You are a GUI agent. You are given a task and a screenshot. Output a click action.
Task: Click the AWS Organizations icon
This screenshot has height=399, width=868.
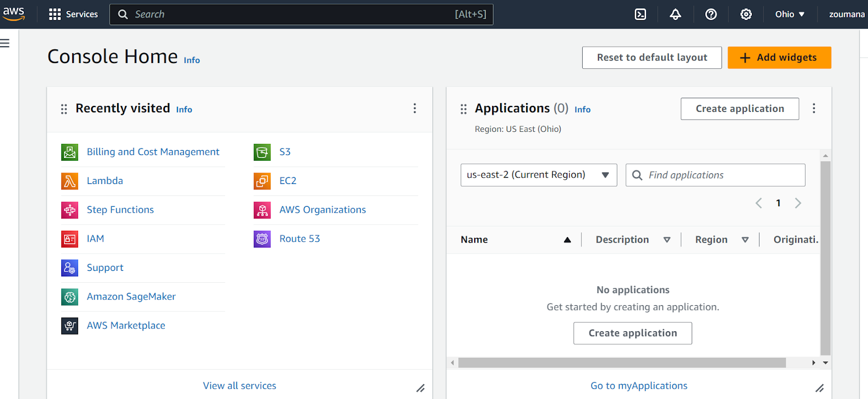pyautogui.click(x=262, y=210)
